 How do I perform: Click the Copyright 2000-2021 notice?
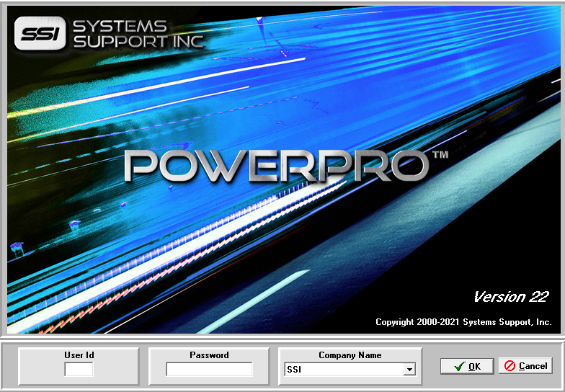coord(463,322)
